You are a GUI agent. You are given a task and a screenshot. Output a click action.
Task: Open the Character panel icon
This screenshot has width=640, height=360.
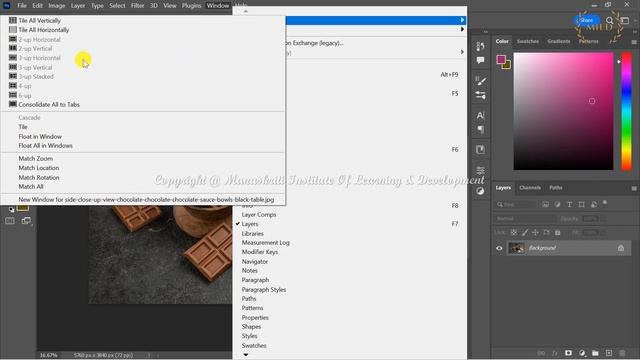click(x=480, y=115)
